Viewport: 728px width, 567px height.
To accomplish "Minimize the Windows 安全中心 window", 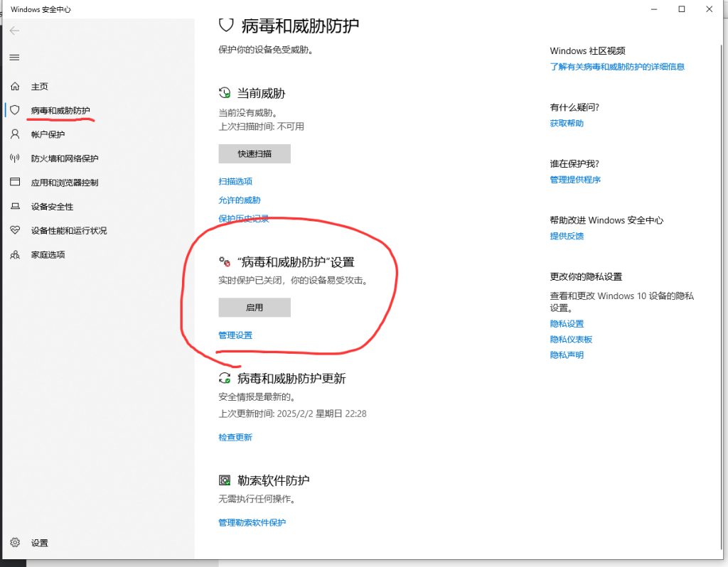I will tap(654, 9).
